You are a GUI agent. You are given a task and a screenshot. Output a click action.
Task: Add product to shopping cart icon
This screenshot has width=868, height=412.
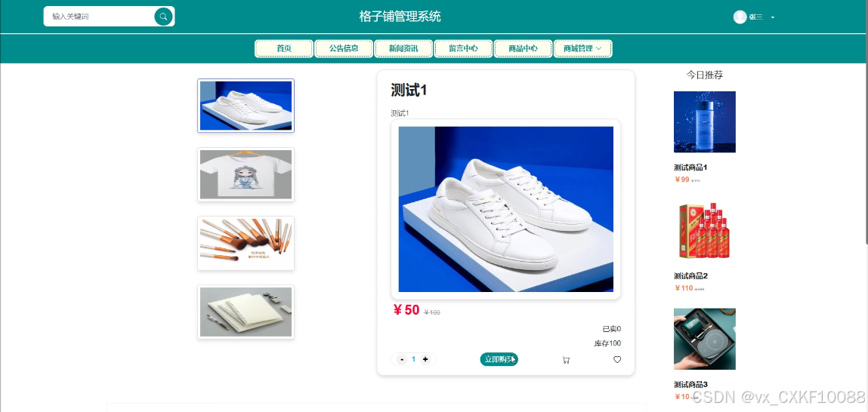(566, 360)
